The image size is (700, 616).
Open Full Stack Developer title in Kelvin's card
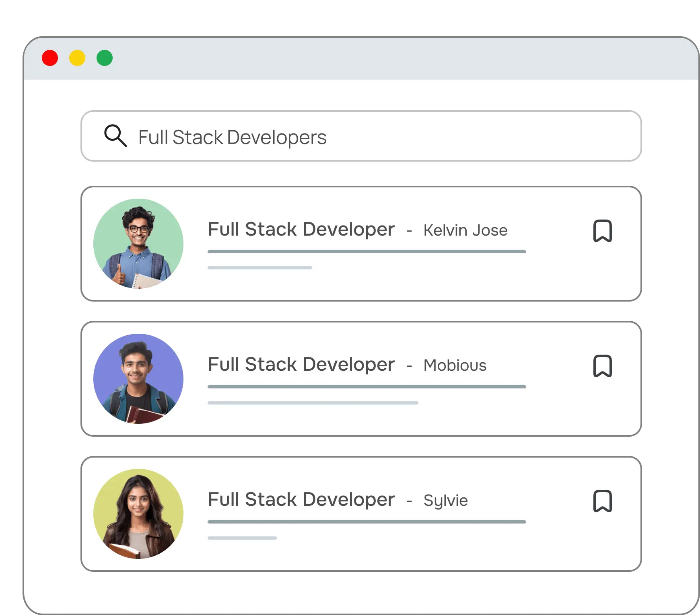click(x=301, y=230)
